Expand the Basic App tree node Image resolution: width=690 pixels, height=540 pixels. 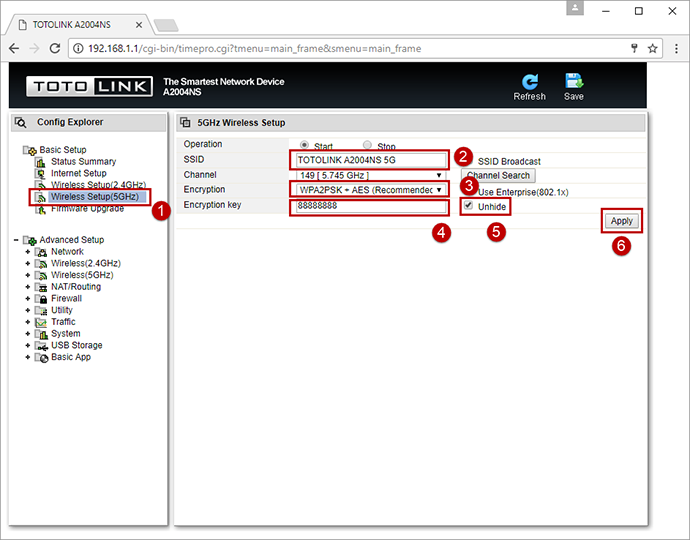[28, 357]
